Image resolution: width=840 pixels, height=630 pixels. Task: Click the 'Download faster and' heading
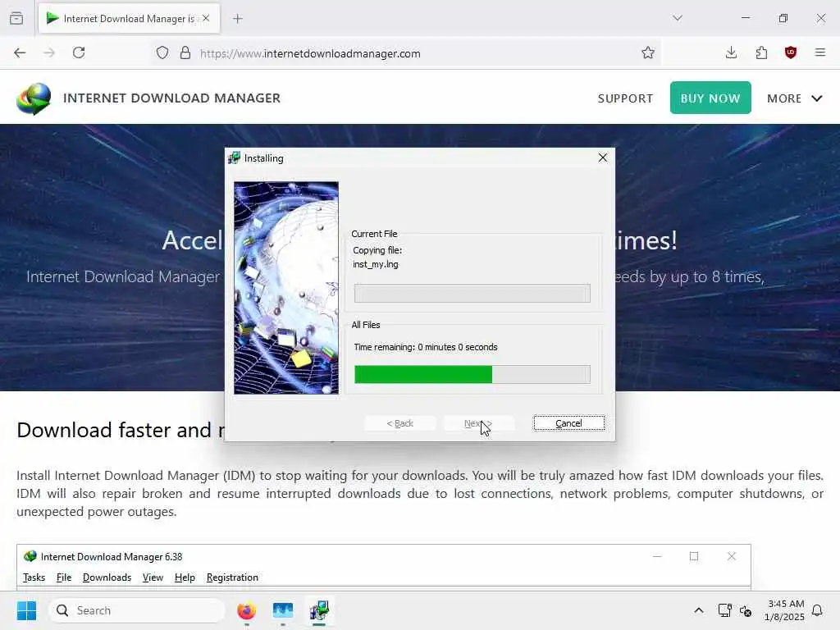click(120, 430)
